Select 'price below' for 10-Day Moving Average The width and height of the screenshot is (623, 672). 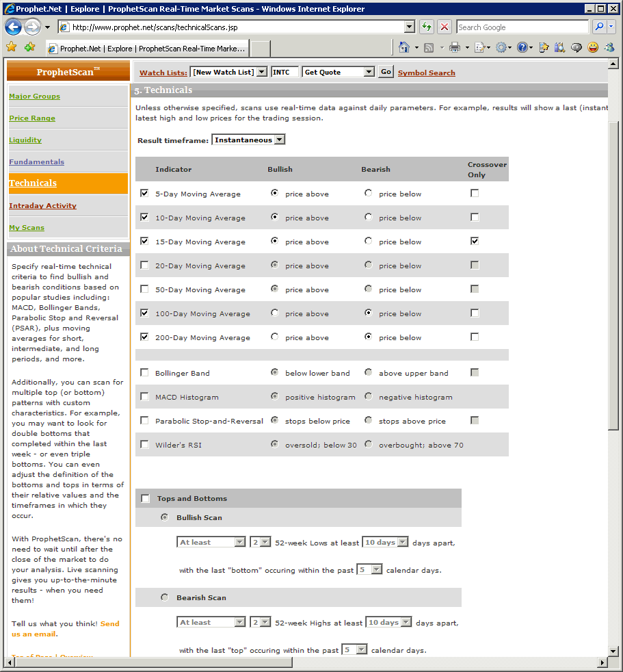pyautogui.click(x=369, y=218)
